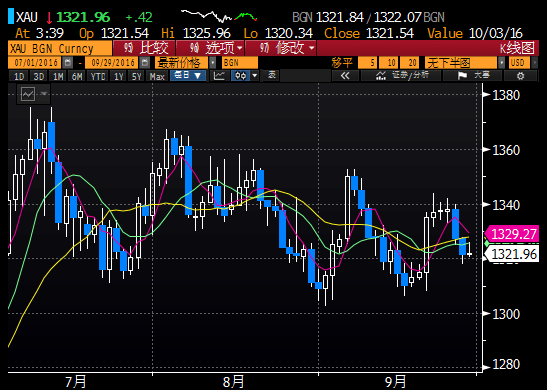This screenshot has height=390, width=547.
Task: Open the 最新价格 price type dropdown
Action: (x=186, y=63)
